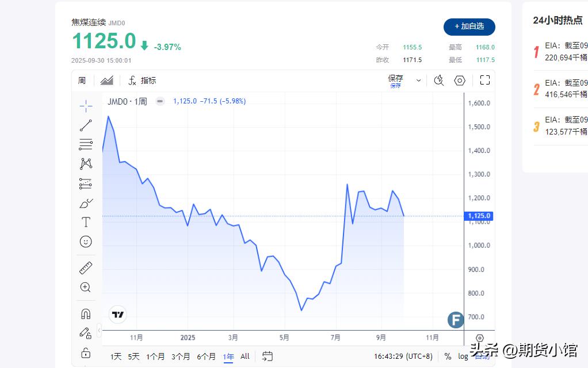Click the brush drawing tool
Screen dimensions: 588x368
[x=86, y=204]
